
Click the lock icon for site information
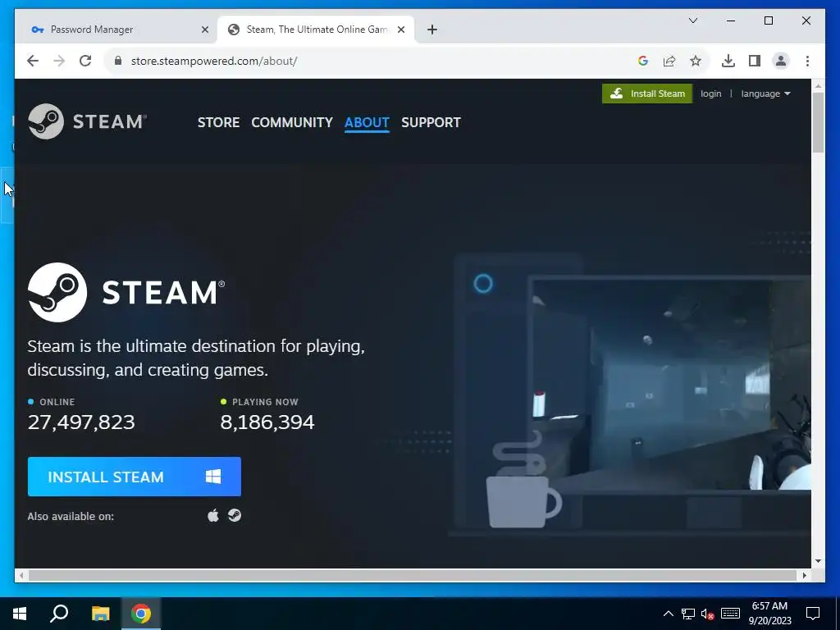(x=118, y=61)
